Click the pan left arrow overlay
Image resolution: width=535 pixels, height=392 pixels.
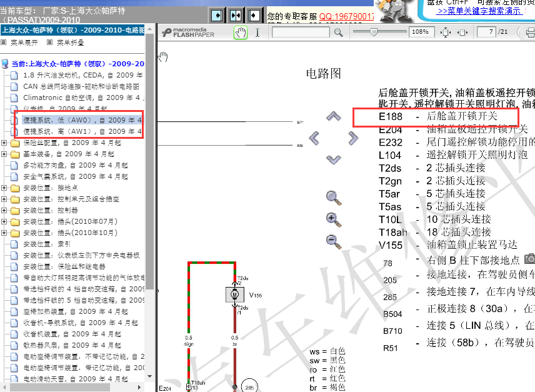pos(314,138)
